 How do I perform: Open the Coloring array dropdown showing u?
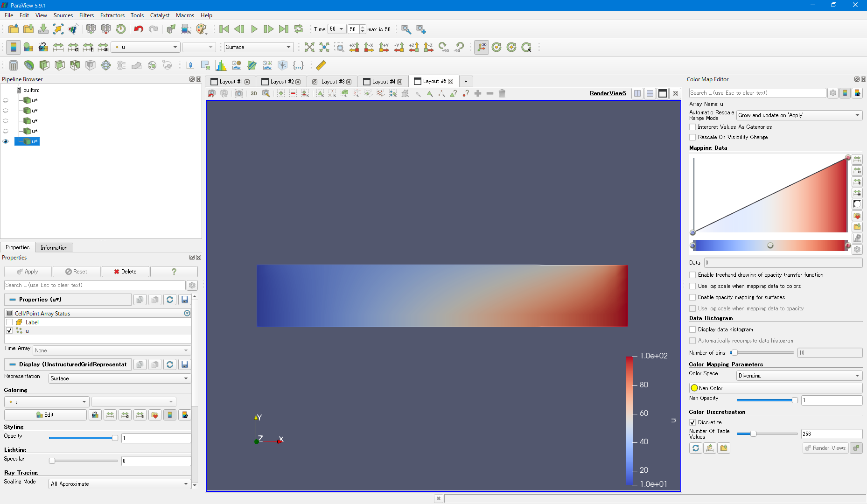(x=46, y=402)
